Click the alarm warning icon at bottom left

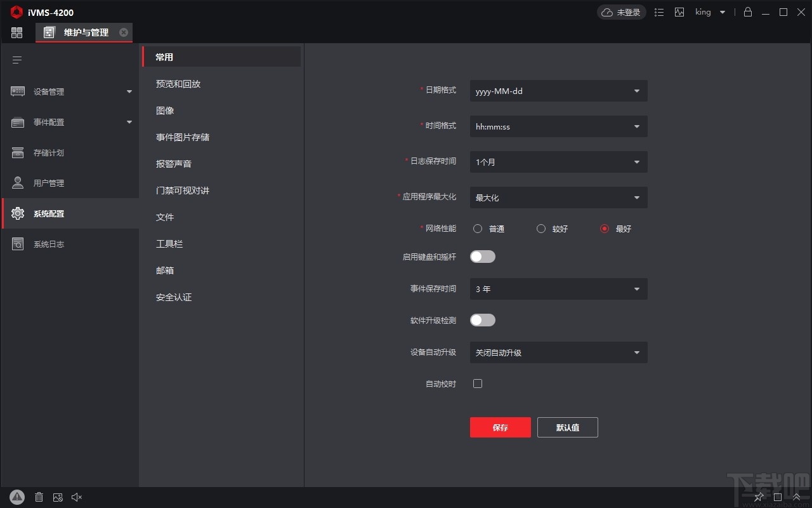[x=17, y=497]
